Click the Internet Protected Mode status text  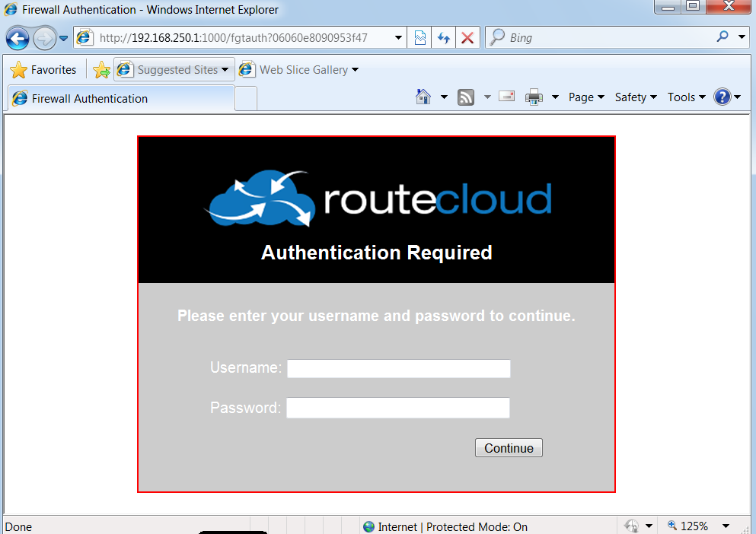click(453, 526)
